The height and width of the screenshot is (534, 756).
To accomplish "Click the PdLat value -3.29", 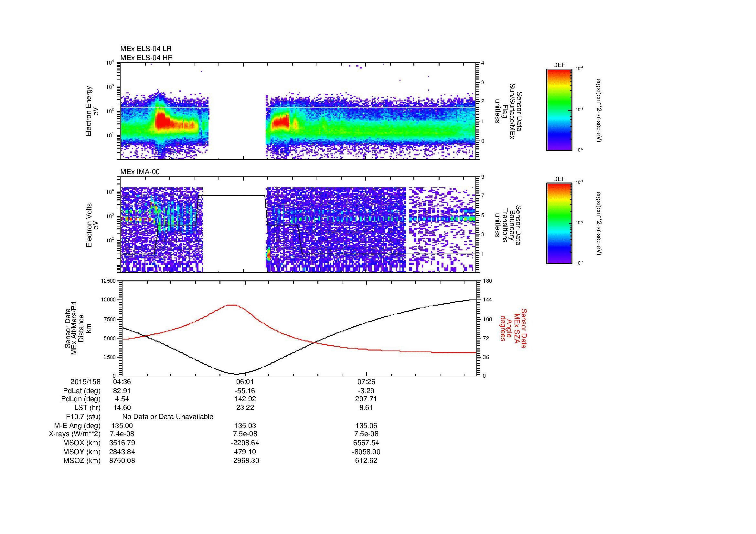I will pos(366,391).
